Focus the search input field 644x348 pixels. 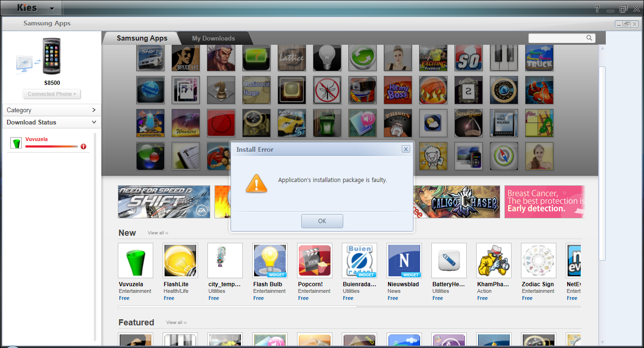tap(558, 38)
